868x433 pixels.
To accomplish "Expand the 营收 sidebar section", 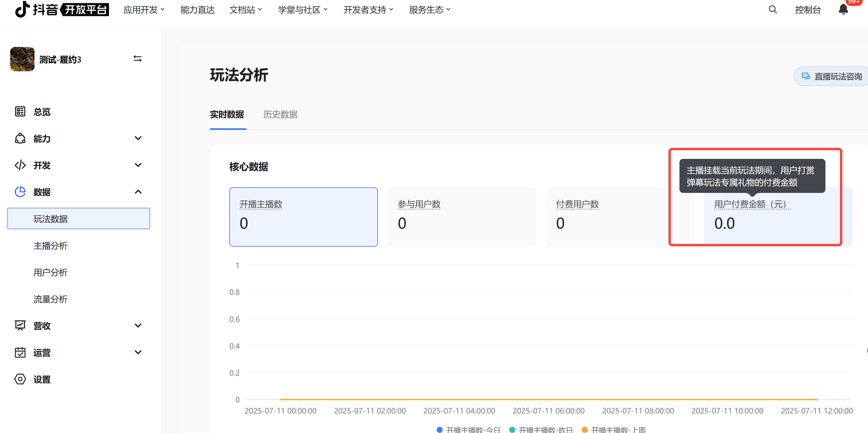I will 138,325.
